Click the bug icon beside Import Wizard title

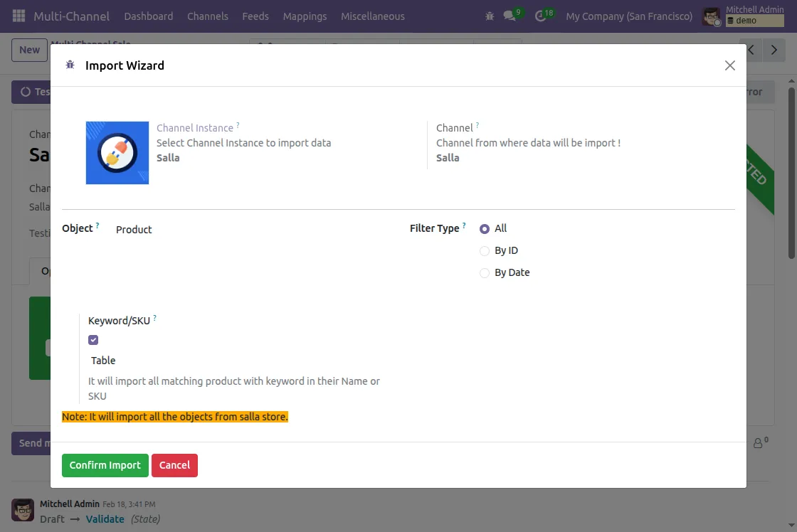point(70,65)
